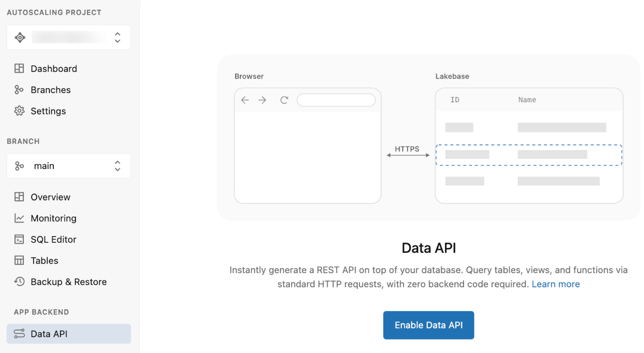The width and height of the screenshot is (644, 353).
Task: Select the Data API icon under App Backend
Action: (x=19, y=334)
